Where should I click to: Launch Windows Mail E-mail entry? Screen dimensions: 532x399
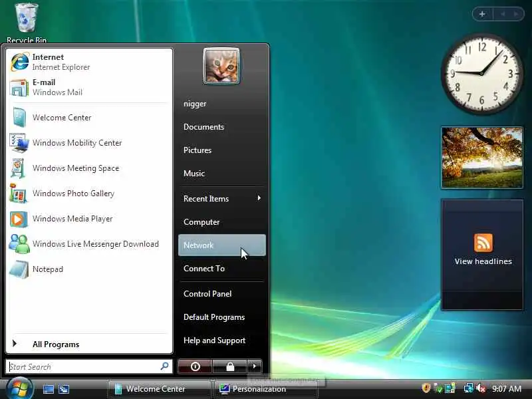89,87
